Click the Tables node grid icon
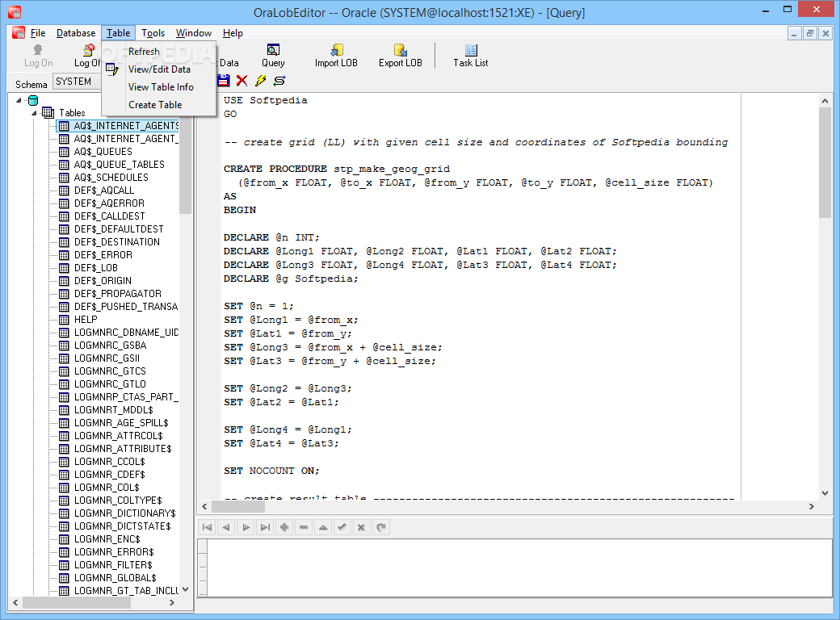 (48, 112)
